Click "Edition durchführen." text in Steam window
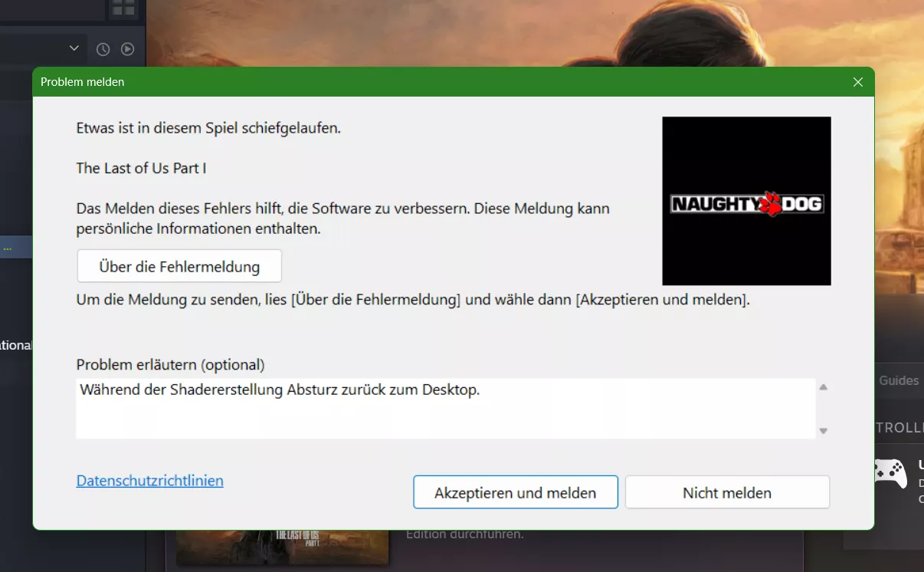Screen dimensions: 924x572 465,534
